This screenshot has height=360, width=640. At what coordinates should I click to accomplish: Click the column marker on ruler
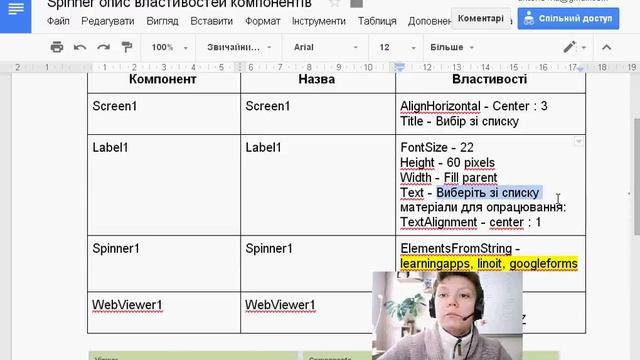click(240, 67)
